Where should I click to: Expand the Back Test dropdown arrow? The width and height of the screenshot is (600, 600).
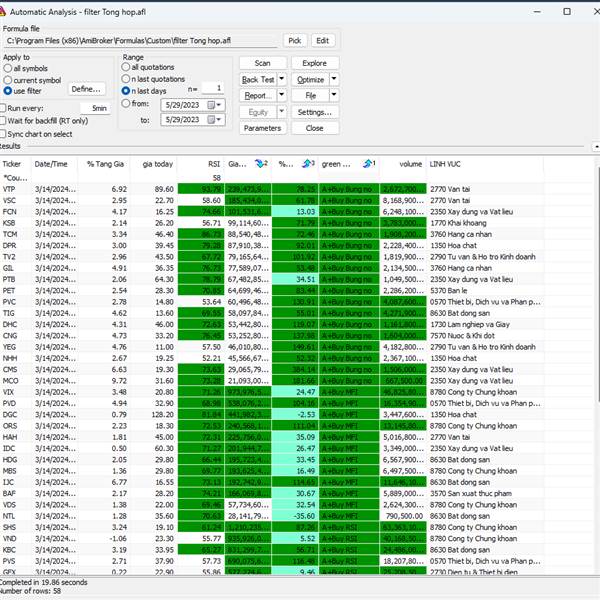[280, 80]
